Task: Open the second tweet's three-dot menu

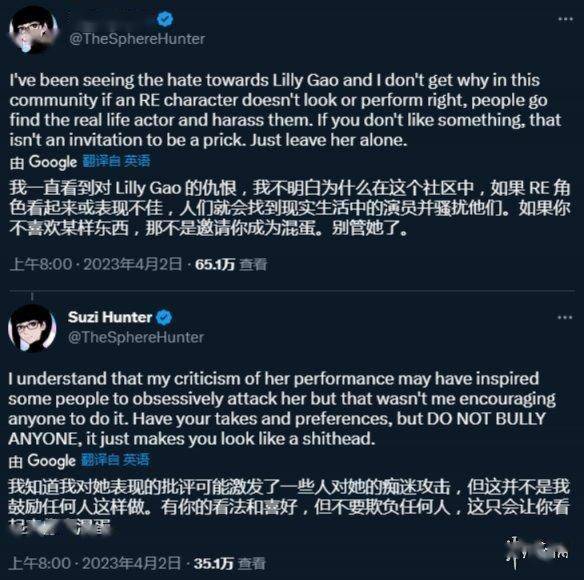Action: pyautogui.click(x=565, y=317)
